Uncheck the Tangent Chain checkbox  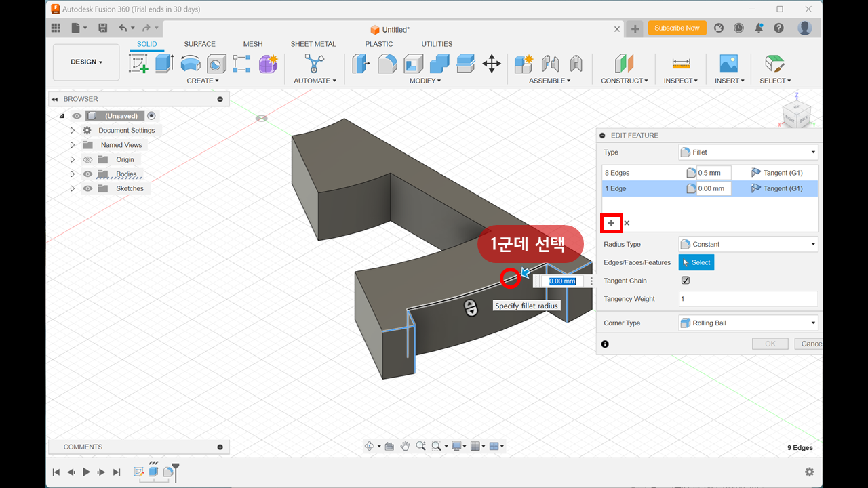click(x=686, y=281)
